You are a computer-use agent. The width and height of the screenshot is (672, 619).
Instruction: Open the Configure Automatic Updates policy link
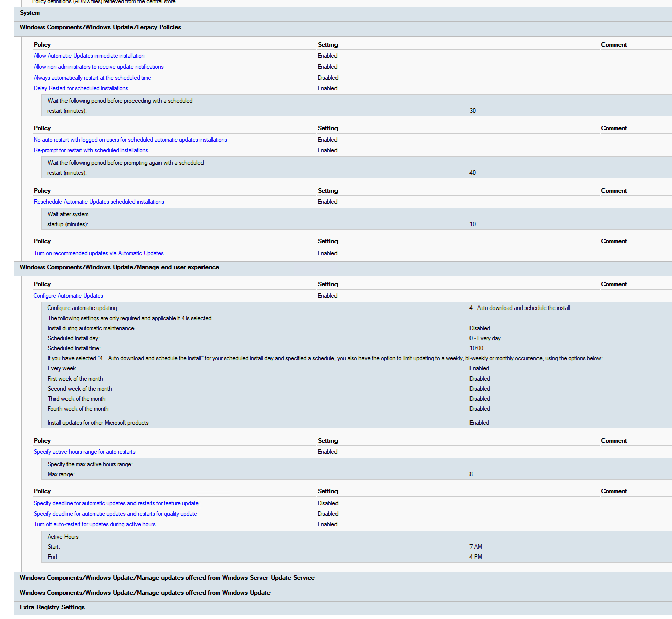click(x=69, y=296)
